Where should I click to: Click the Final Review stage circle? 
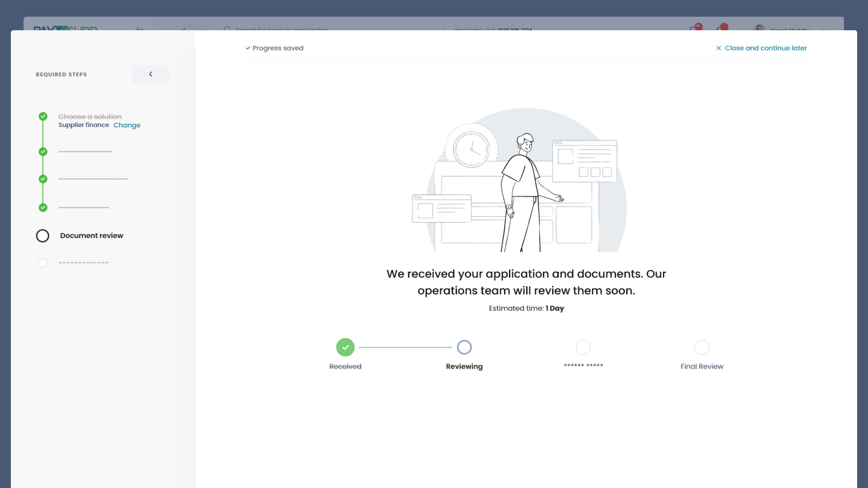(702, 347)
